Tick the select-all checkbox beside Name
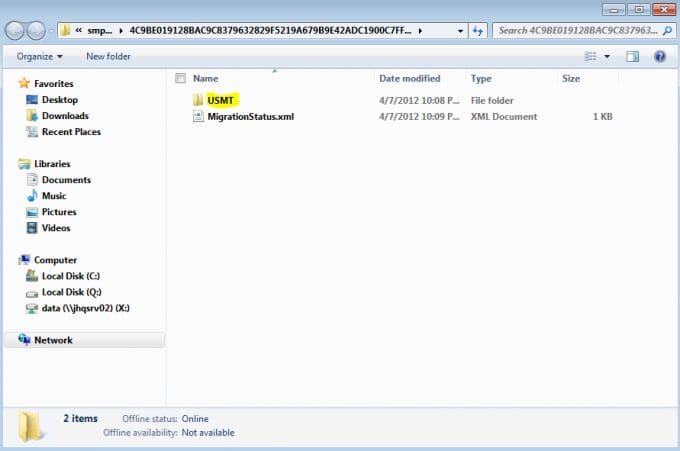Viewport: 680px width, 451px height. click(180, 78)
